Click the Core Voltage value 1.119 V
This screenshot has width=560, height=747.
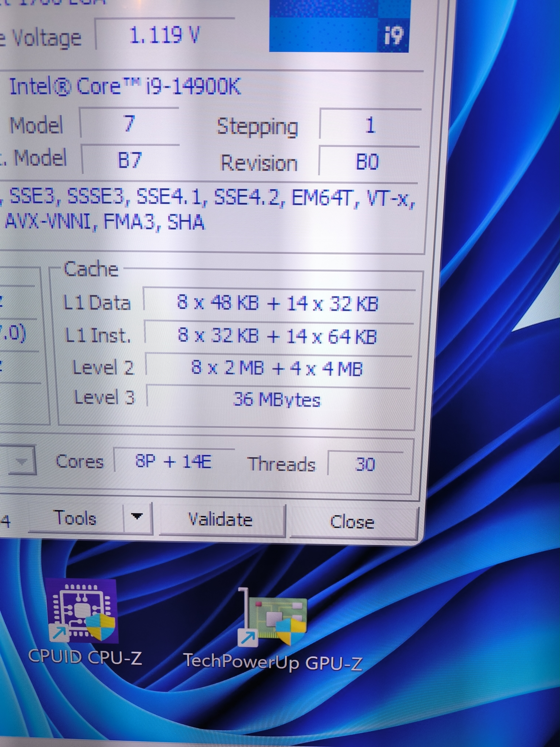(x=164, y=35)
